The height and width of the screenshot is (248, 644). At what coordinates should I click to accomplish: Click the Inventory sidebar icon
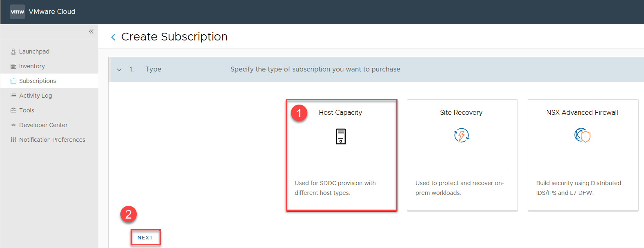(13, 66)
